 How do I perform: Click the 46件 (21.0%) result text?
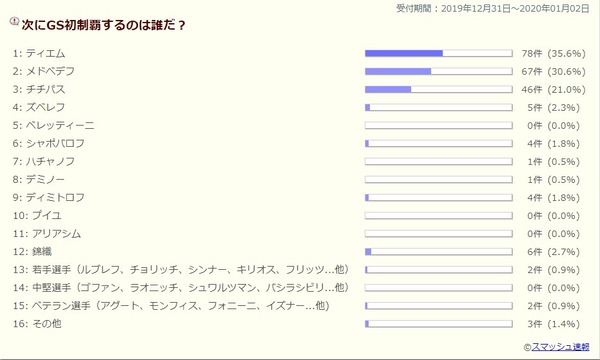tap(553, 90)
